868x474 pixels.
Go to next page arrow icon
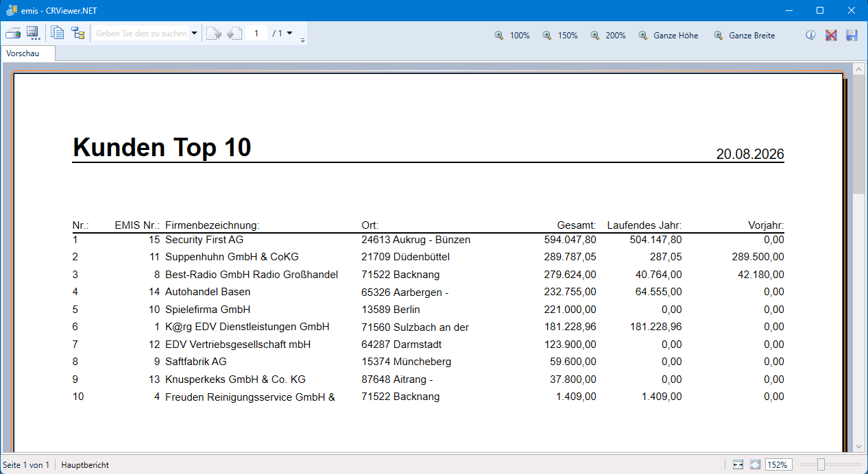click(234, 33)
